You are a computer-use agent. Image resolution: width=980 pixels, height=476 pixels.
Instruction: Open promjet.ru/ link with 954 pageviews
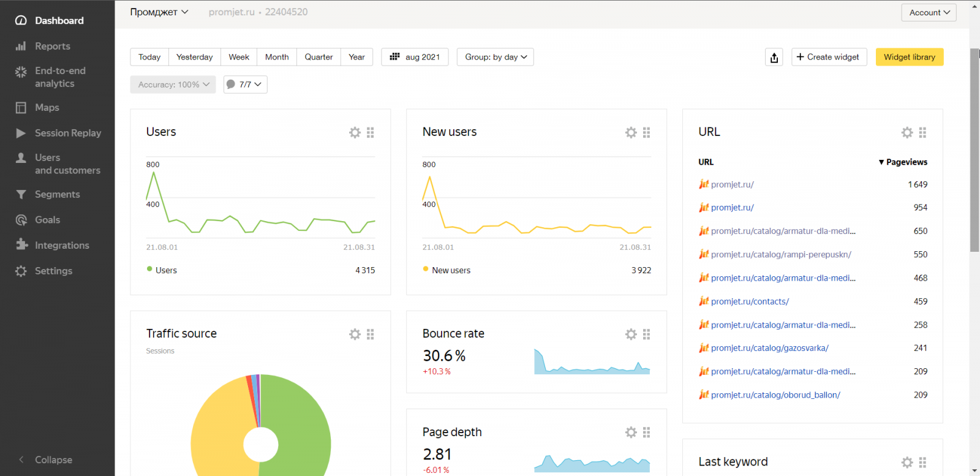click(733, 208)
